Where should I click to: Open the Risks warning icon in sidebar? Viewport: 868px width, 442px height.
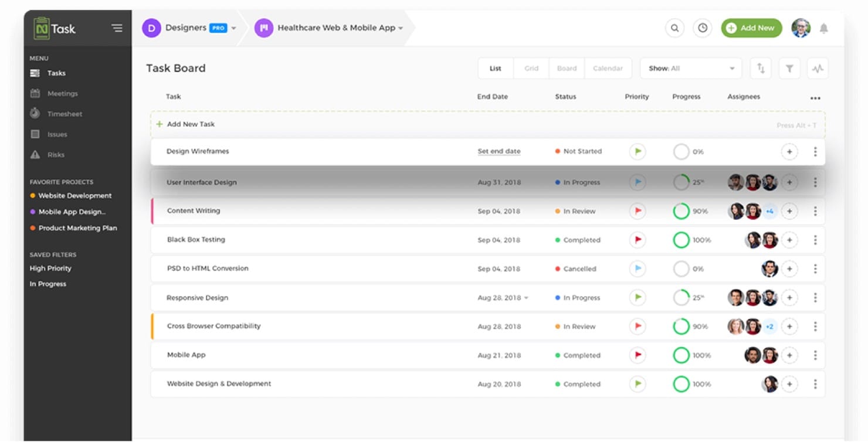35,155
